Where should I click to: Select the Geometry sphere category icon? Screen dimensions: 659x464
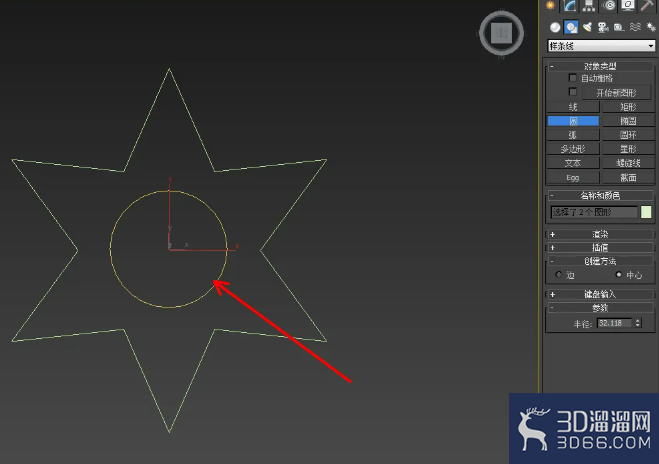555,27
